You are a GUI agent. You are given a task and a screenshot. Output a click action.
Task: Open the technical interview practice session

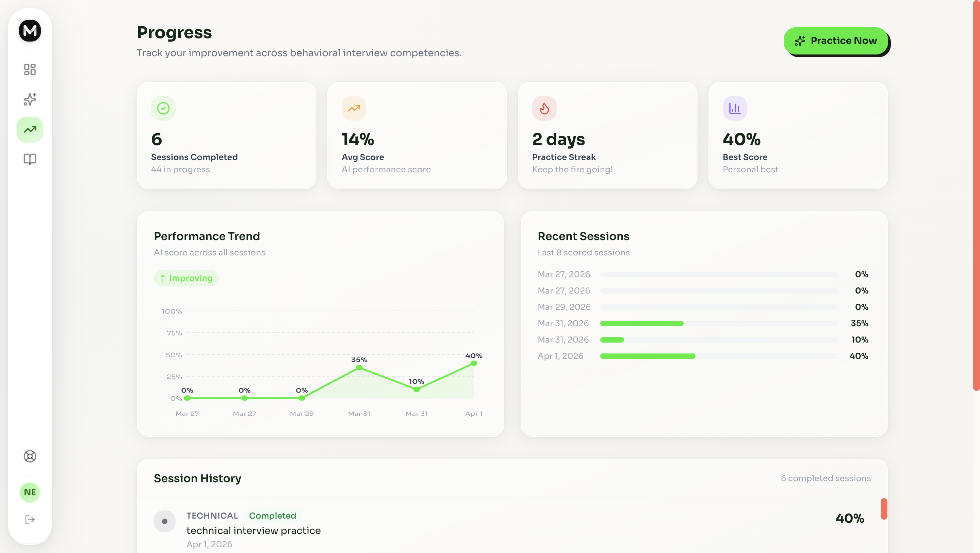(254, 530)
